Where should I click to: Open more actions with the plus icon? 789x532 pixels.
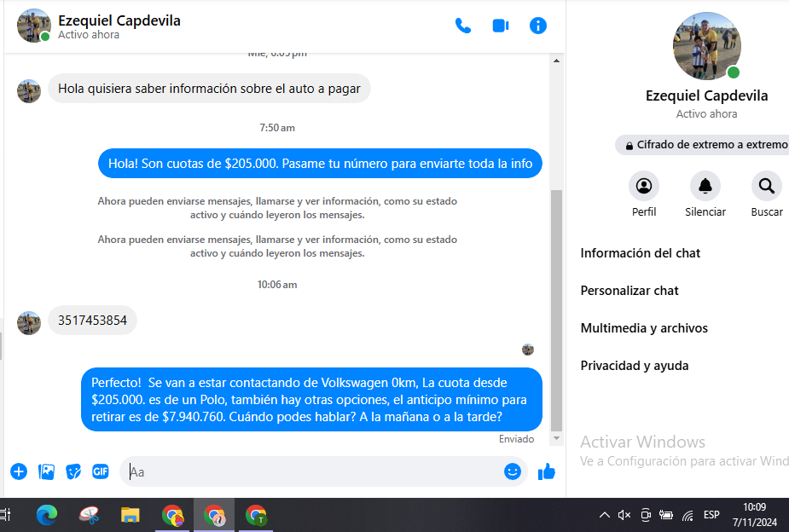19,471
